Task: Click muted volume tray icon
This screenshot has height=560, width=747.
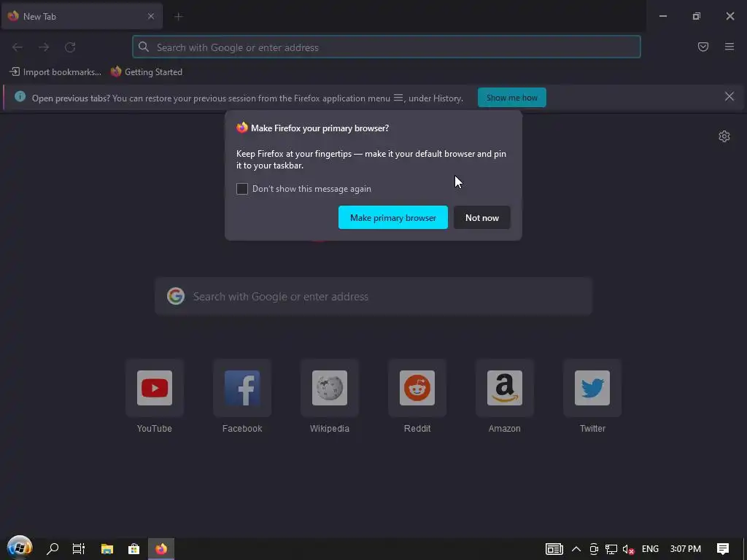Action: tap(628, 549)
